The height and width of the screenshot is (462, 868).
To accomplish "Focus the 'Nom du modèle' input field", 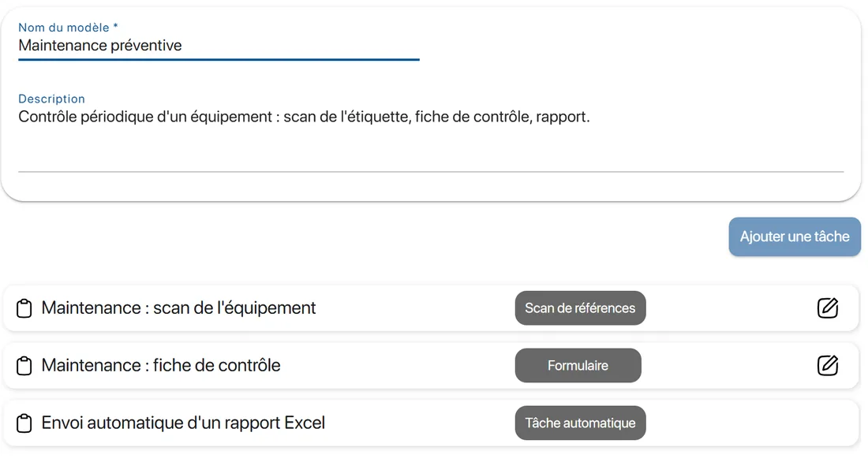I will click(x=219, y=46).
